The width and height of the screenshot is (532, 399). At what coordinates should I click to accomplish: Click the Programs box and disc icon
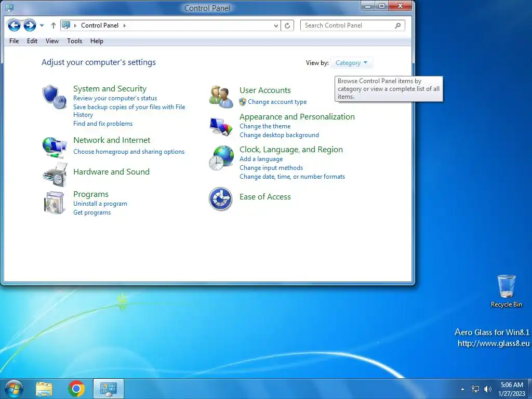pos(54,203)
